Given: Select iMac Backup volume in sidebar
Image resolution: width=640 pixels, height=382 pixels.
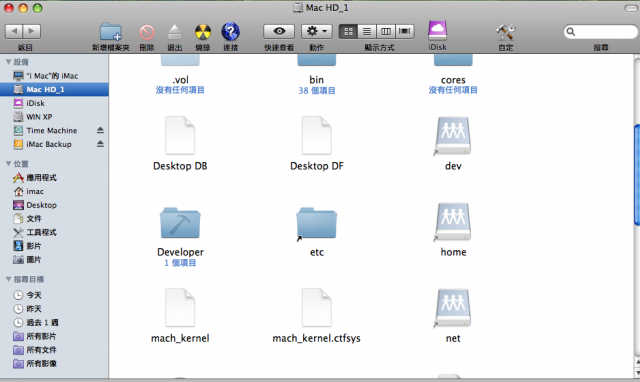Looking at the screenshot, I should 54,144.
